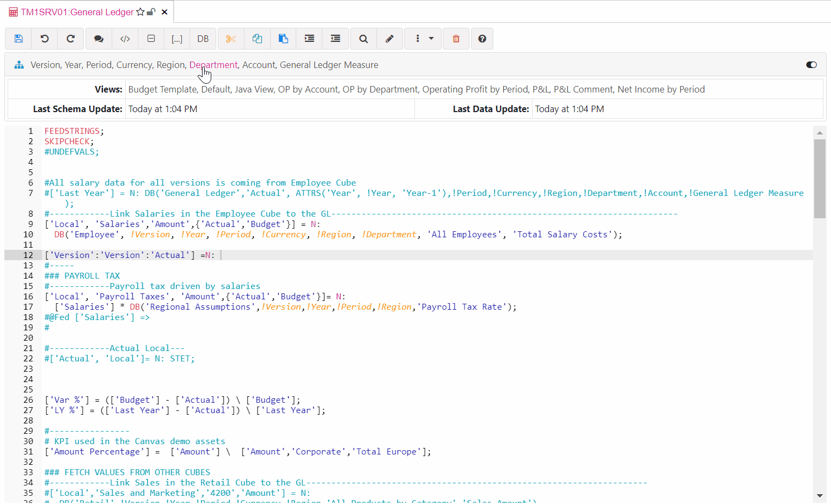Paste from clipboard into the editor

coord(283,39)
